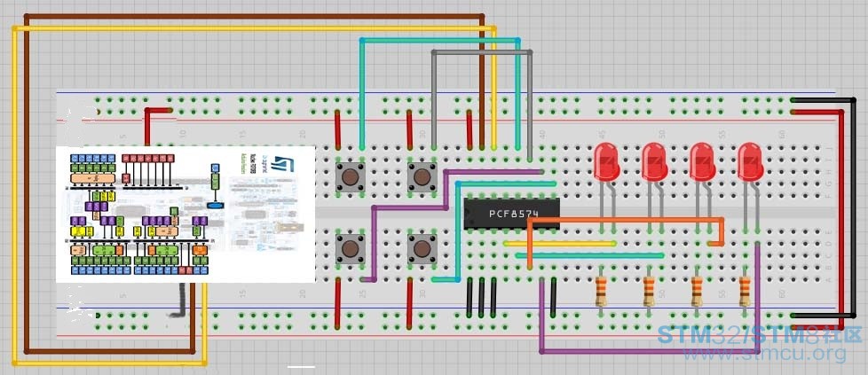
Task: Select the gray wire arching above the breadboard
Action: point(482,52)
